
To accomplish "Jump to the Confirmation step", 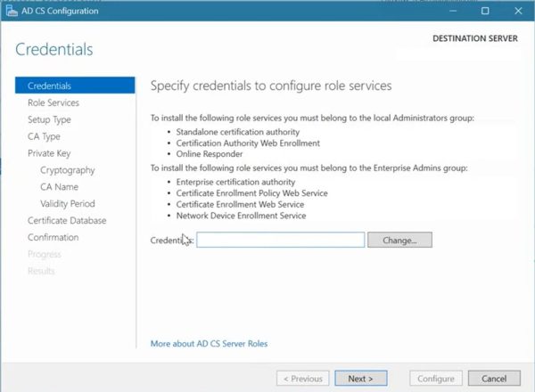I will [x=53, y=237].
